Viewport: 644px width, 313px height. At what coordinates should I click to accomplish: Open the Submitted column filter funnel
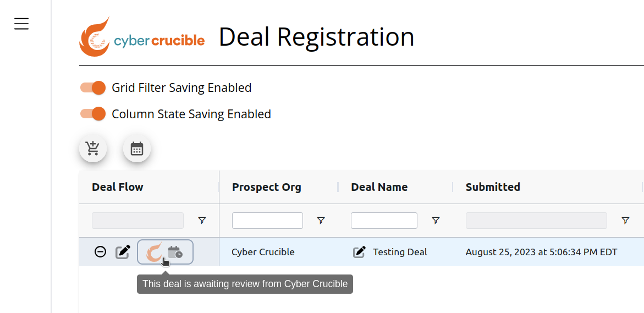(625, 221)
